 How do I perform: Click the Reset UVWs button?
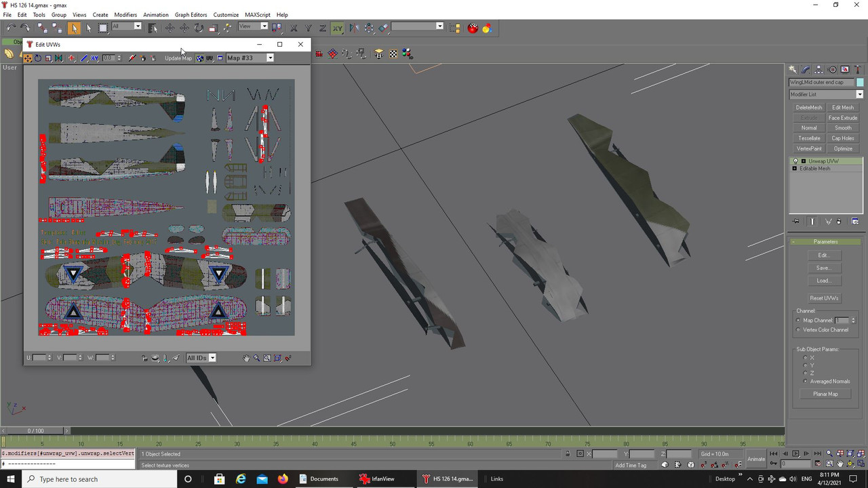(824, 298)
